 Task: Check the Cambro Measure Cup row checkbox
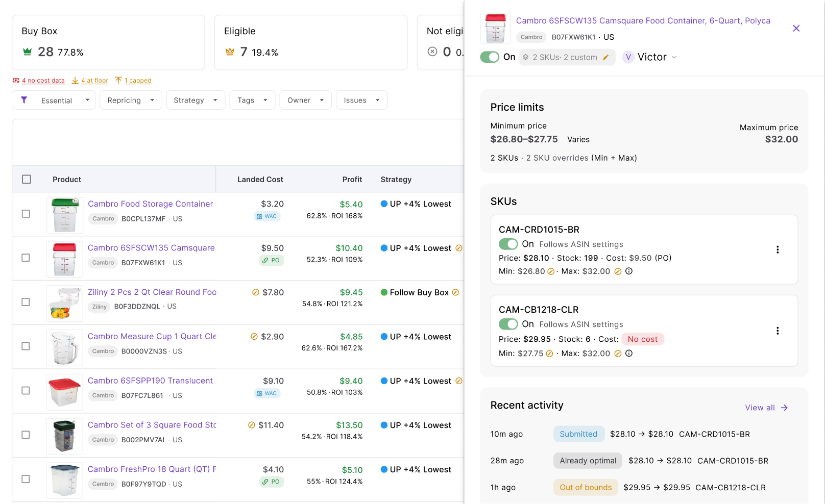(26, 346)
